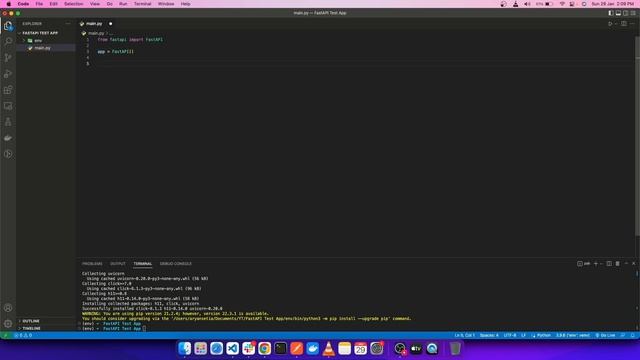Split the editor to the right
This screenshot has width=640, height=360.
tap(624, 24)
